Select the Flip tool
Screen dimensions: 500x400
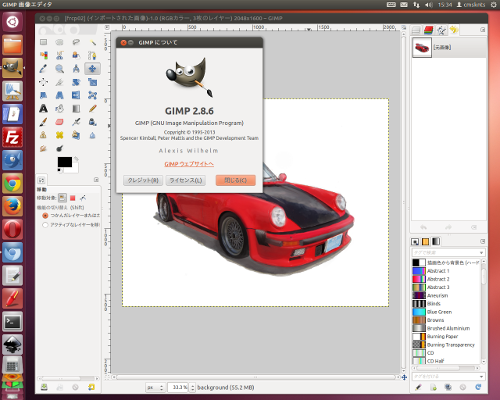click(76, 95)
